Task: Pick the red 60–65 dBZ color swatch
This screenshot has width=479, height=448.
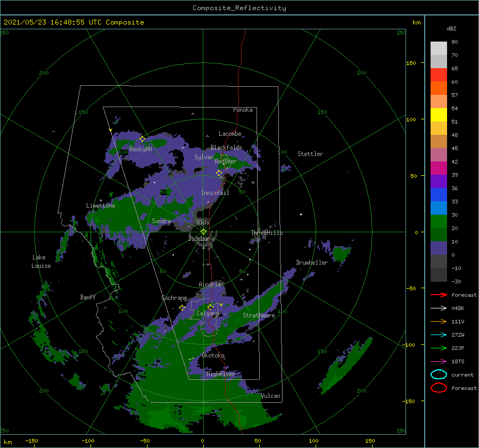Action: point(439,75)
